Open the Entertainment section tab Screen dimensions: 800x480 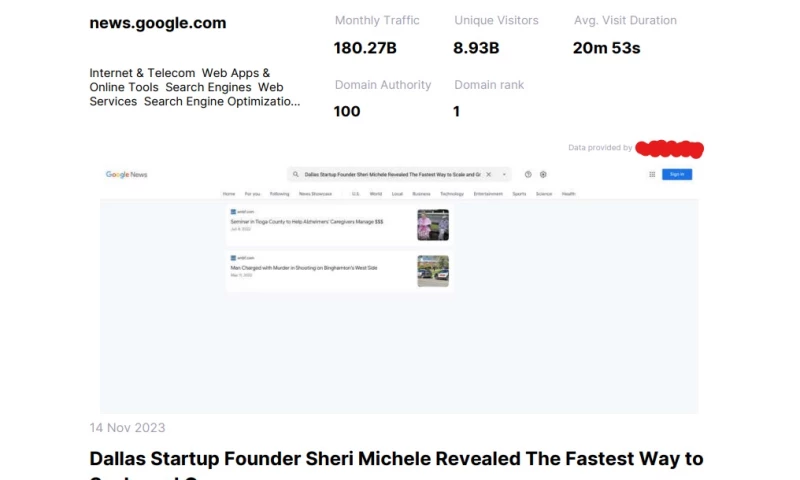[489, 194]
